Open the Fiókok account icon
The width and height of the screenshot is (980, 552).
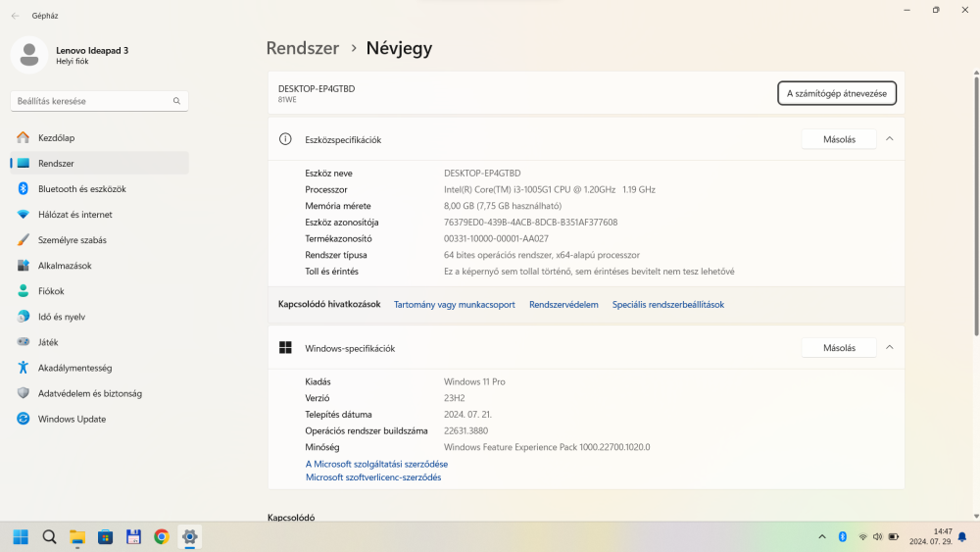pos(23,291)
